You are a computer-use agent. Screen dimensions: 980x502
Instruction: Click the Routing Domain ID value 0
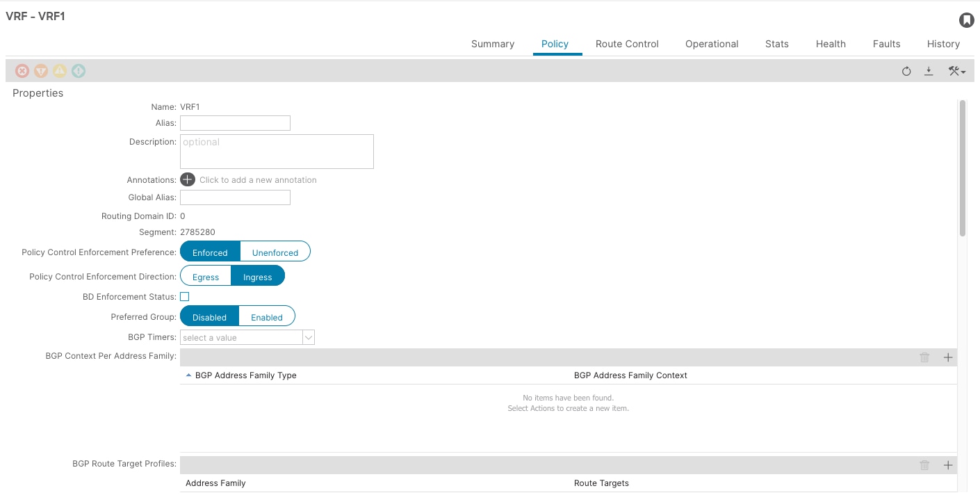tap(183, 216)
